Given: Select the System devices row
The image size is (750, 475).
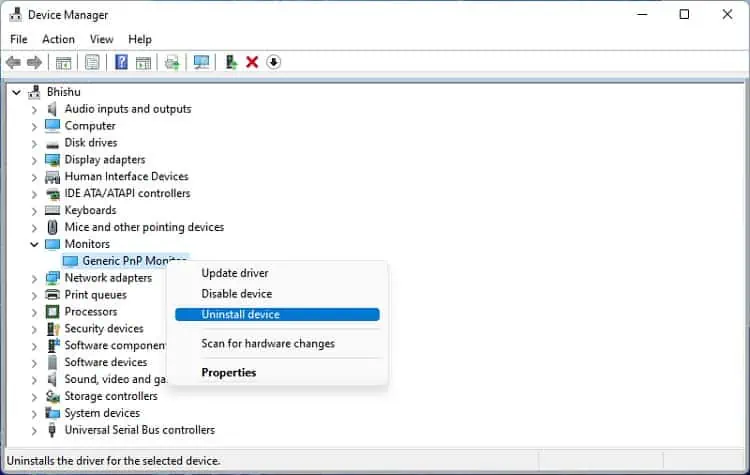Looking at the screenshot, I should coord(102,413).
